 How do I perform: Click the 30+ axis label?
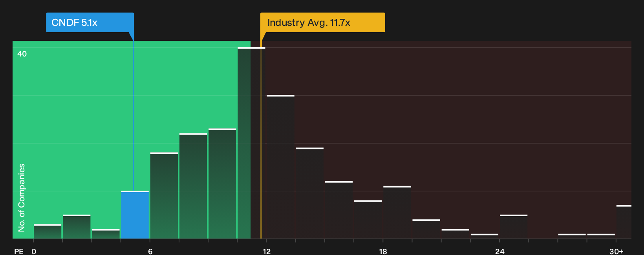click(x=616, y=251)
